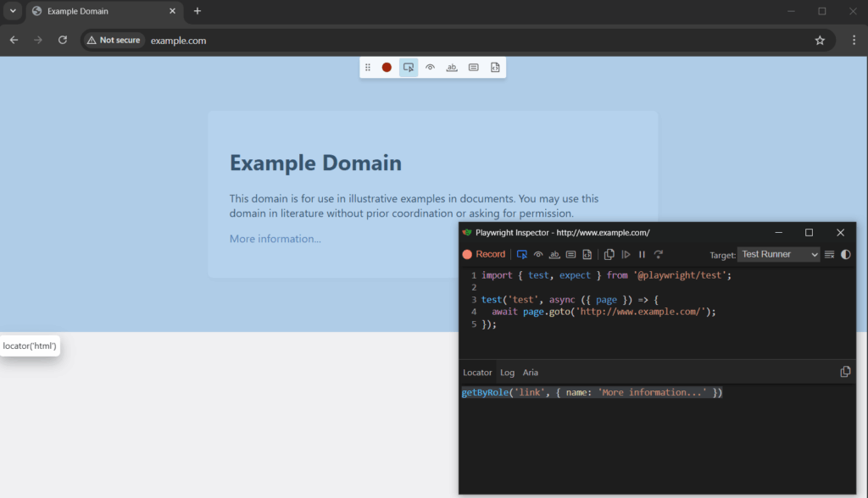This screenshot has height=498, width=868.
Task: Click Assert value icon in the Inspector toolbar
Action: [x=570, y=254]
